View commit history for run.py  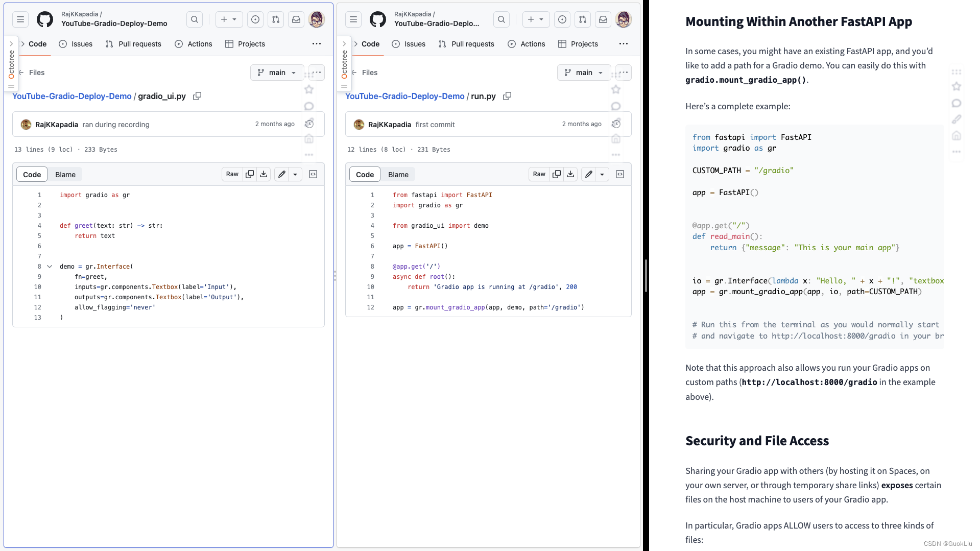coord(616,124)
